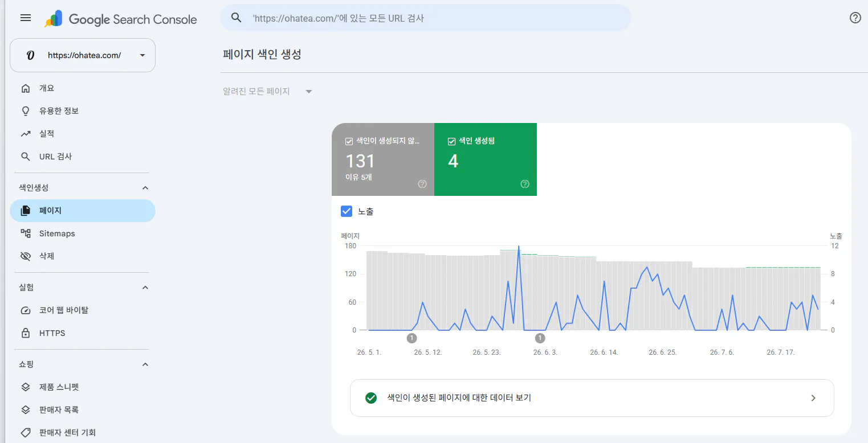Click the magnifier icon beside URL 검사

(x=25, y=157)
